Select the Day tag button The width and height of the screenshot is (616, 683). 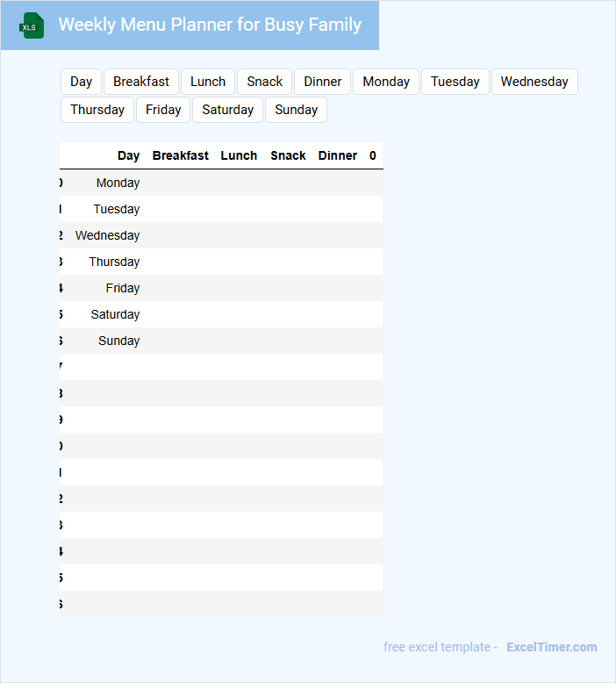tap(81, 82)
